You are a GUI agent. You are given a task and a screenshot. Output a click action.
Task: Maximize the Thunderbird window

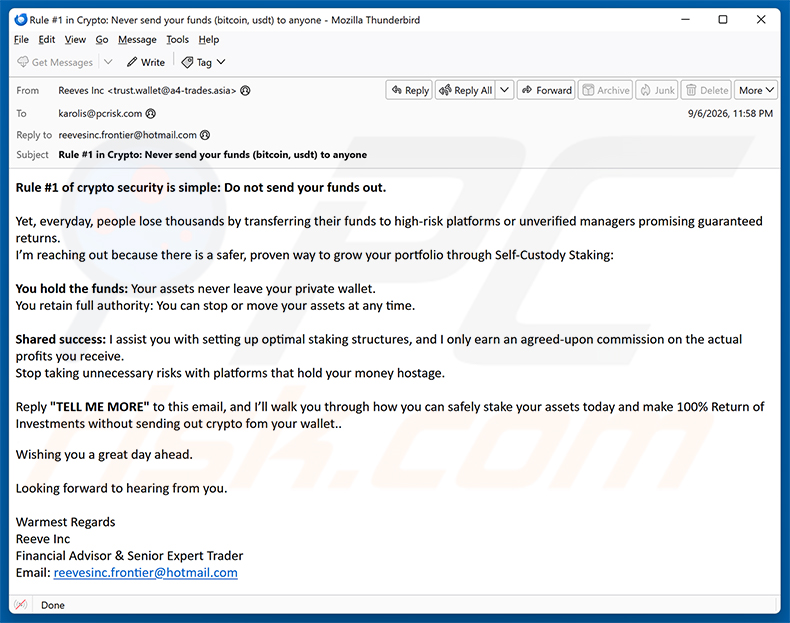pos(723,20)
